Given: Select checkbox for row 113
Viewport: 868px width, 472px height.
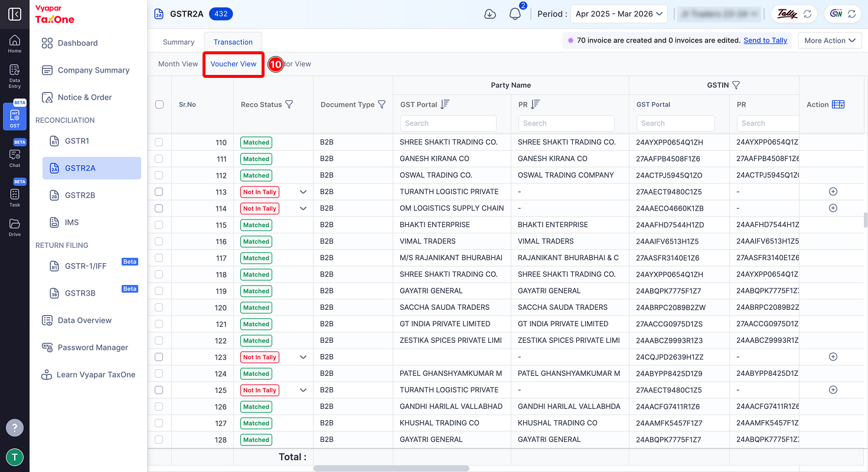Looking at the screenshot, I should [159, 192].
